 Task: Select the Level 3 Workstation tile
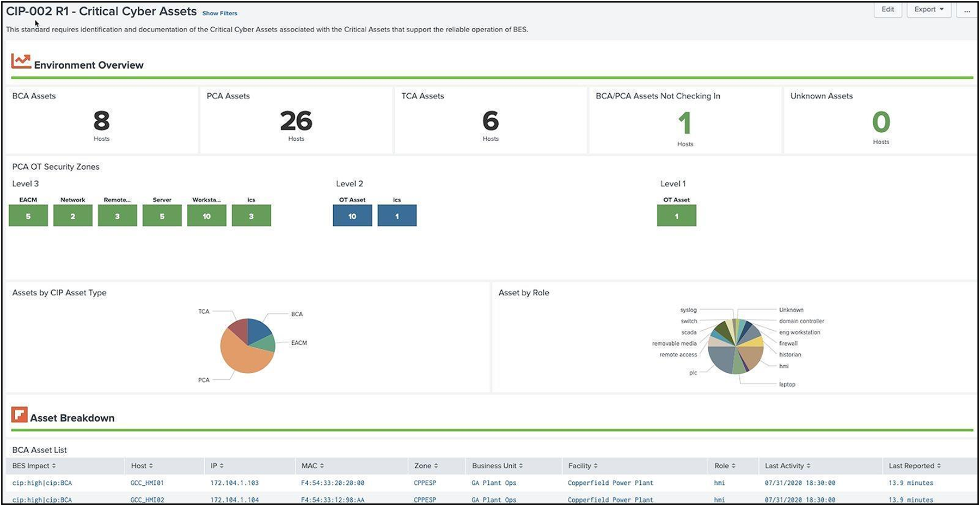[x=207, y=215]
